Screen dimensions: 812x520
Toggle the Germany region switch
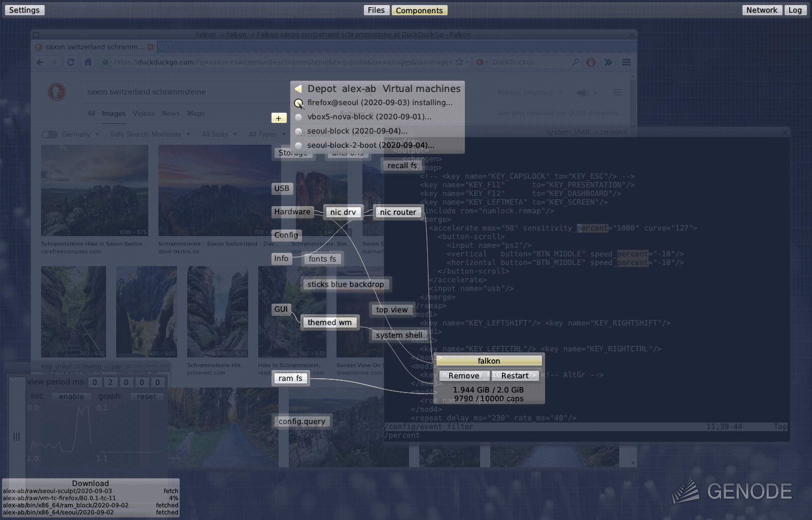coord(49,135)
